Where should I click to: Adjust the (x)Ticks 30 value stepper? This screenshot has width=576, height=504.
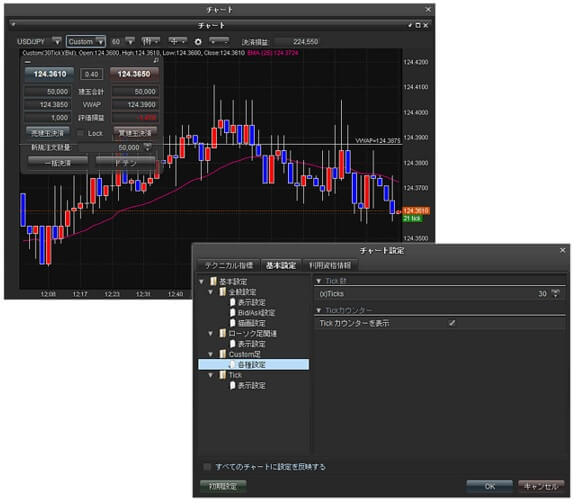(555, 294)
